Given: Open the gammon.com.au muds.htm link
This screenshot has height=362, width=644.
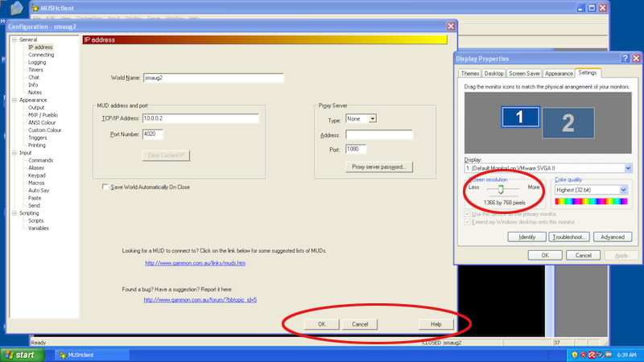Looking at the screenshot, I should coord(195,263).
